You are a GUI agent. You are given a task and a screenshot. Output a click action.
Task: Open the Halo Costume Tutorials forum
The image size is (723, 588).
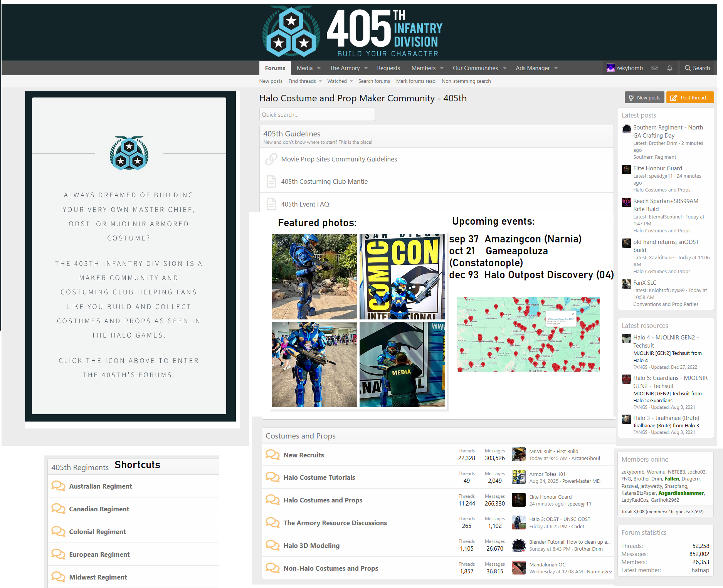(319, 477)
